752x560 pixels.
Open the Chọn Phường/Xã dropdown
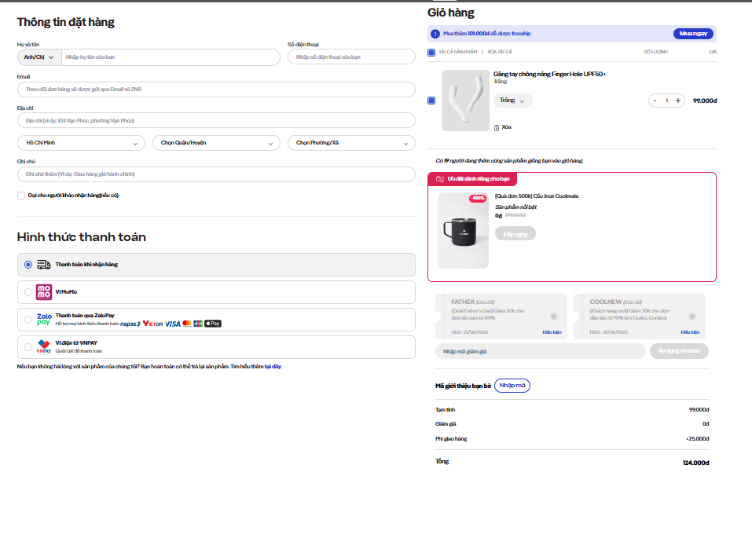[x=351, y=143]
